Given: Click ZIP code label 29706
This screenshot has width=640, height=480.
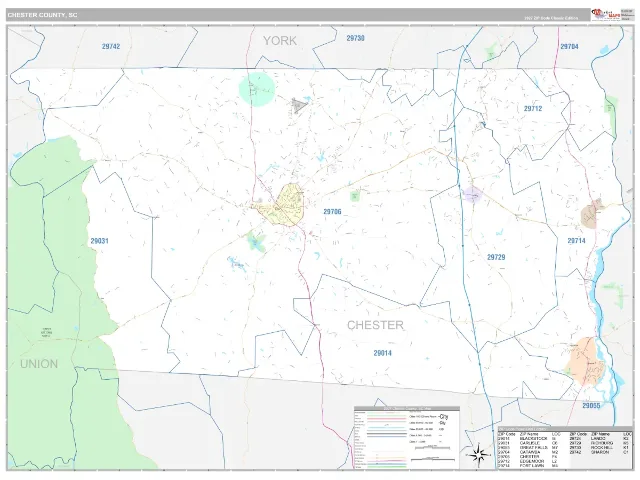Looking at the screenshot, I should (x=332, y=211).
